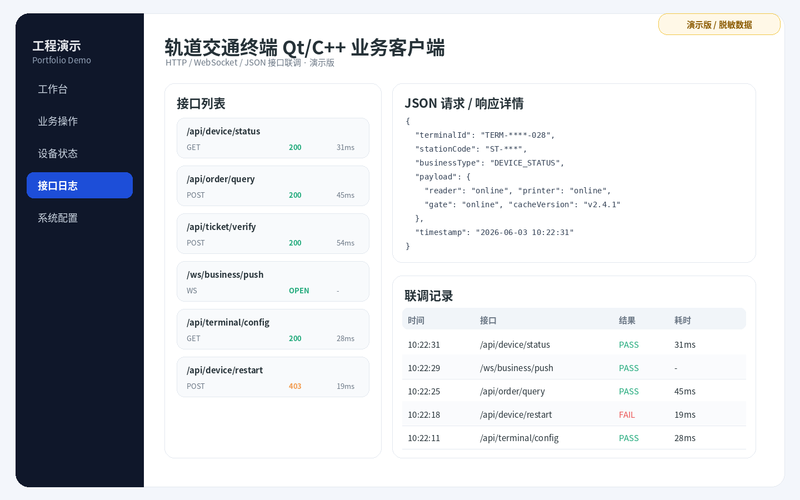Click the 结果 column header
The width and height of the screenshot is (800, 500).
[627, 320]
